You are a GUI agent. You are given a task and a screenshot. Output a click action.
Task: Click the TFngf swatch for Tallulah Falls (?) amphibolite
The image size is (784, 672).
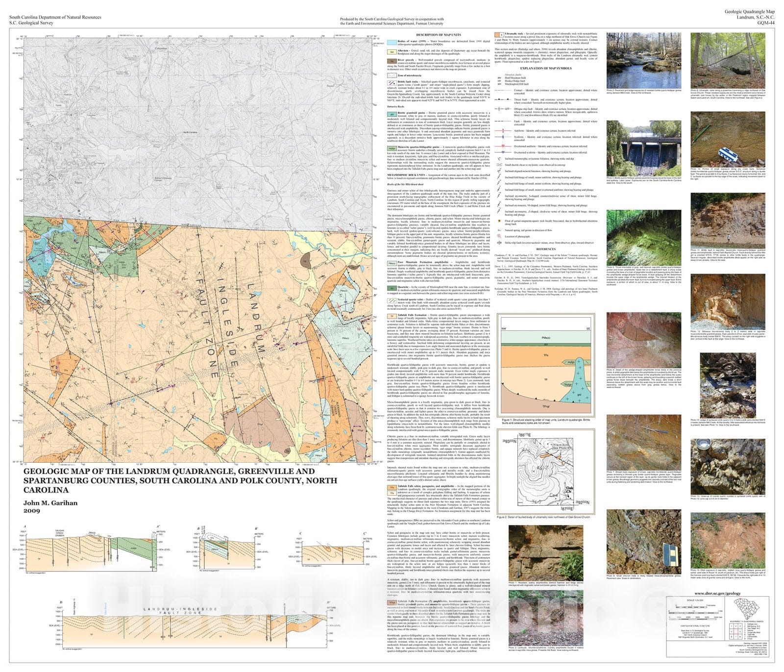(392, 602)
